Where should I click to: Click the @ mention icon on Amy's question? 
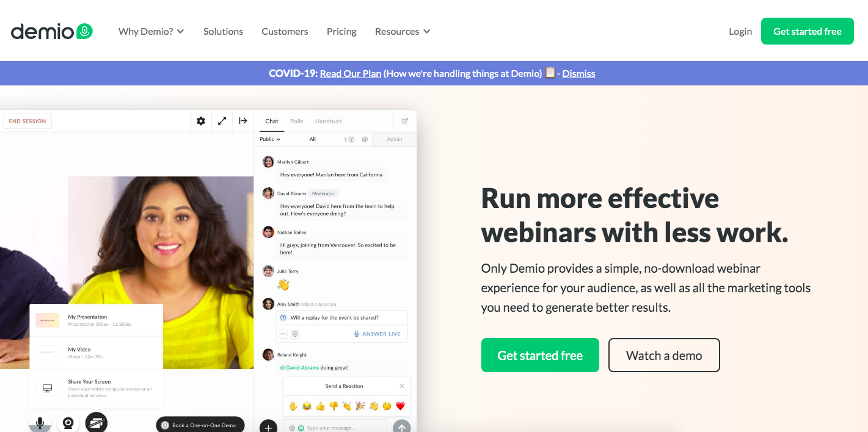(295, 334)
